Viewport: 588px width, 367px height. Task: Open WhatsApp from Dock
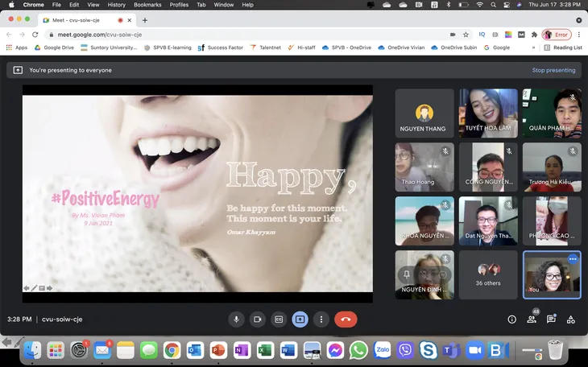(x=358, y=351)
